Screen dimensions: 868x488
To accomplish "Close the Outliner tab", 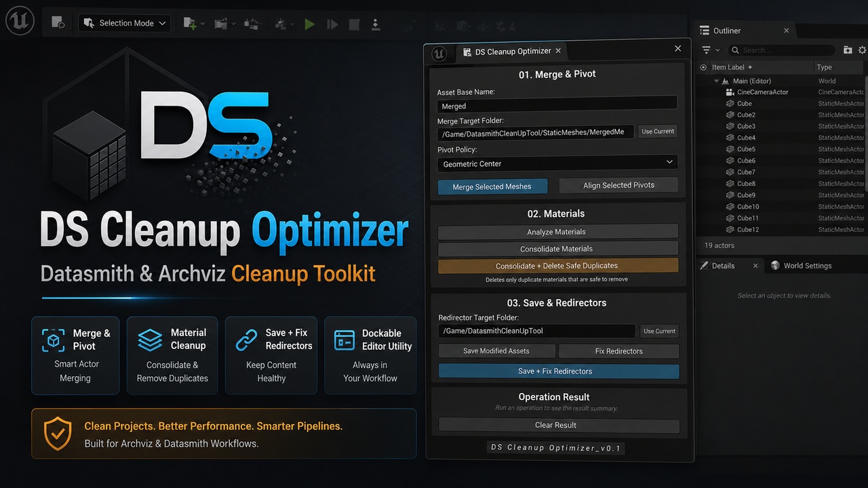I will click(787, 30).
